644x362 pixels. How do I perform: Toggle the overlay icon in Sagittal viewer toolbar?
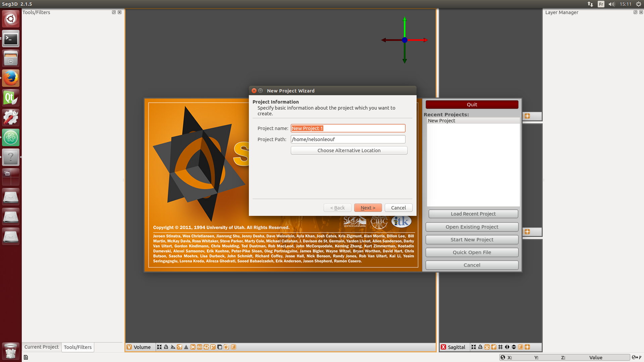(x=521, y=347)
